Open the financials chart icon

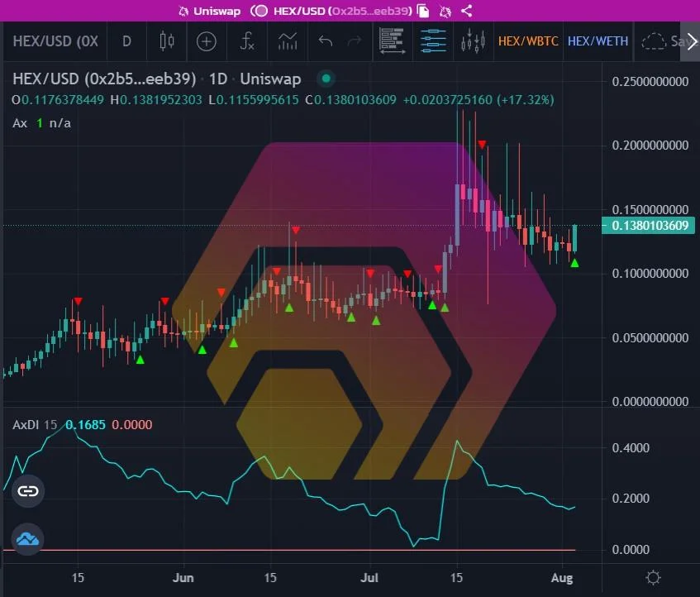point(287,41)
